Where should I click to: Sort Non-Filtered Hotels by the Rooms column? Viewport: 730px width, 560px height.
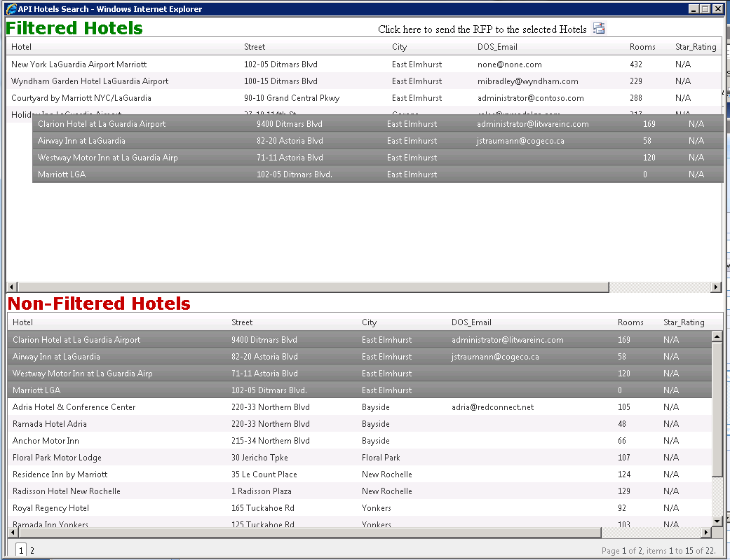pos(630,322)
